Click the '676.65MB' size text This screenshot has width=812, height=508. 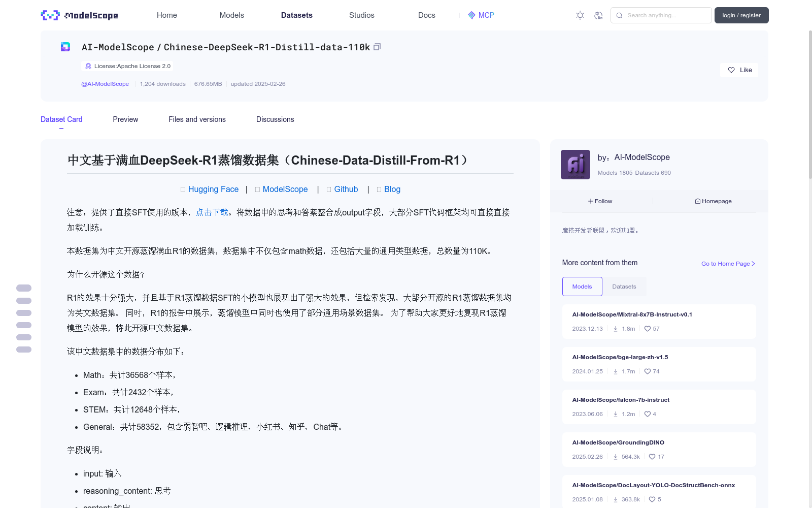click(x=208, y=84)
